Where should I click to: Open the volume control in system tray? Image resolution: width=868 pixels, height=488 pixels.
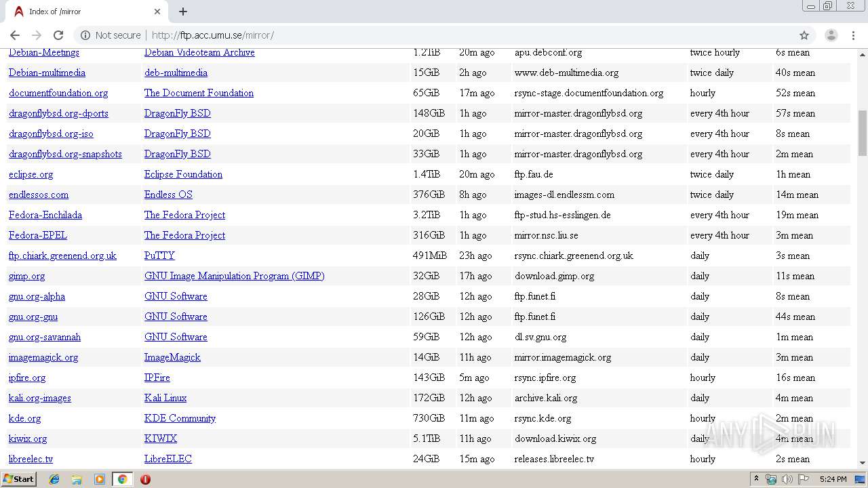pyautogui.click(x=787, y=479)
